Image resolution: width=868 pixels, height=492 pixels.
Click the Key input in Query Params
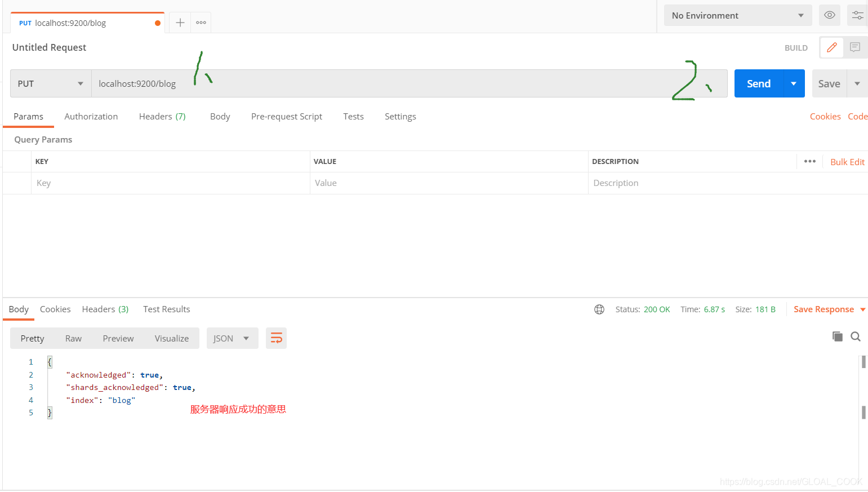click(x=171, y=183)
